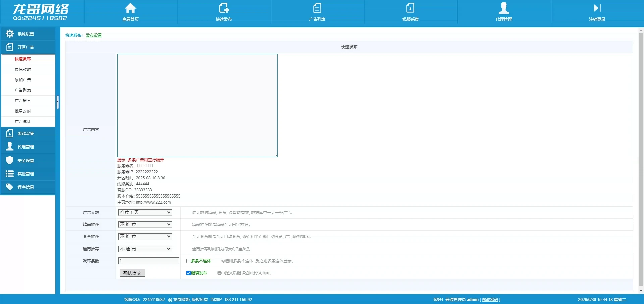Click the 2026/6/30 date-time footer text
644x304 pixels.
coord(602,300)
